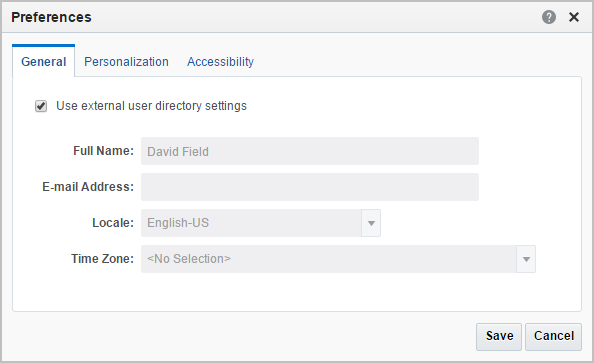
Task: Click the E-mail Address field
Action: (x=310, y=187)
